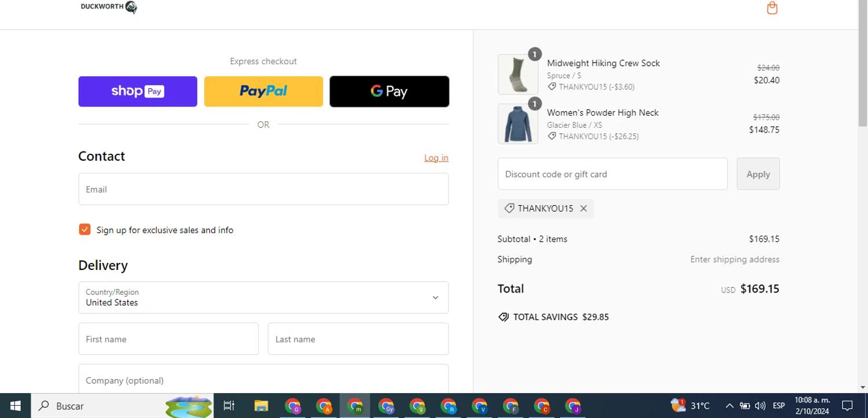Open Windows Task View icon
This screenshot has width=868, height=418.
pyautogui.click(x=229, y=406)
